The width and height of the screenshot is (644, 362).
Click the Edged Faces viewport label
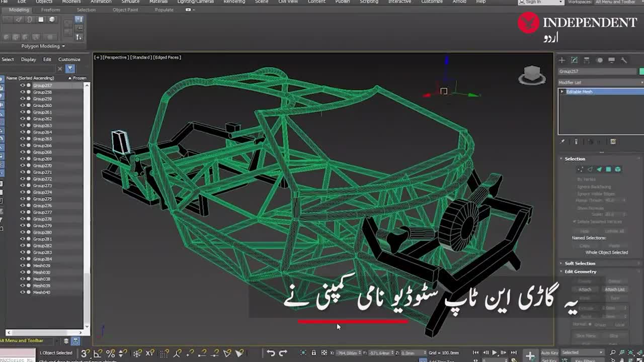click(167, 57)
